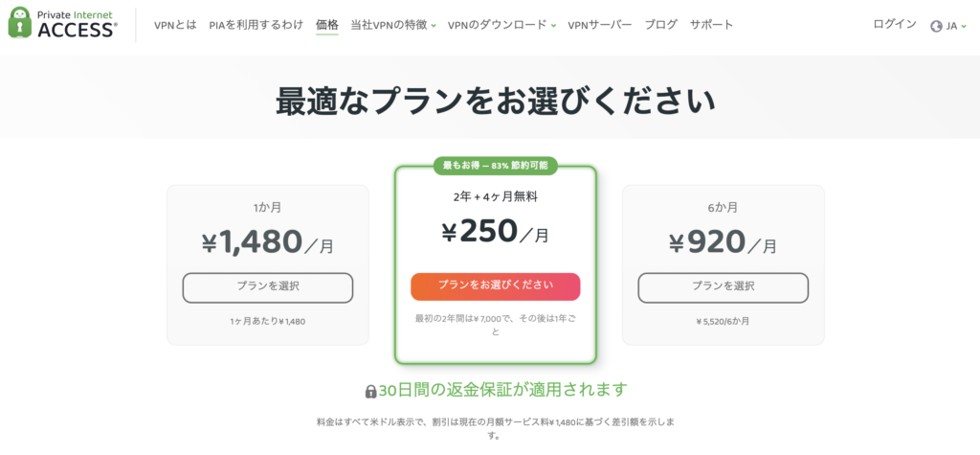Screen dimensions: 980x455
Task: Select the 価格 navigation tab
Action: tap(327, 25)
